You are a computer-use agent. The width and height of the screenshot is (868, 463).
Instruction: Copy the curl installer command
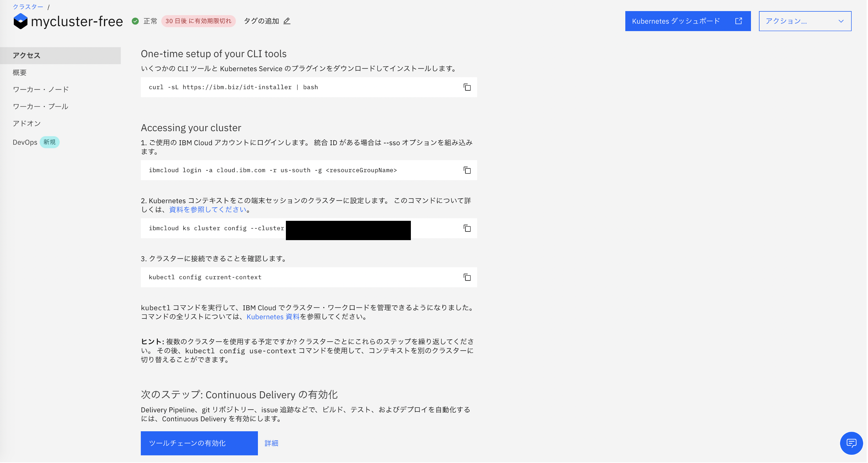pyautogui.click(x=467, y=87)
